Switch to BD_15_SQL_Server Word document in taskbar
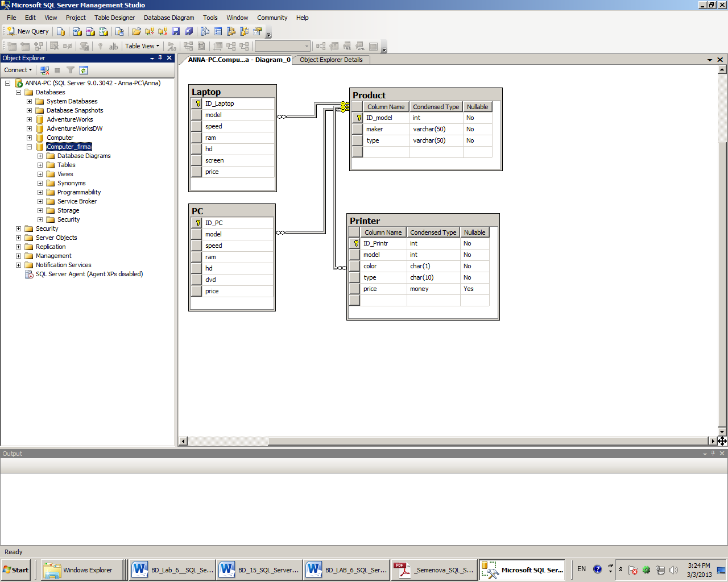The height and width of the screenshot is (582, 728). 259,570
